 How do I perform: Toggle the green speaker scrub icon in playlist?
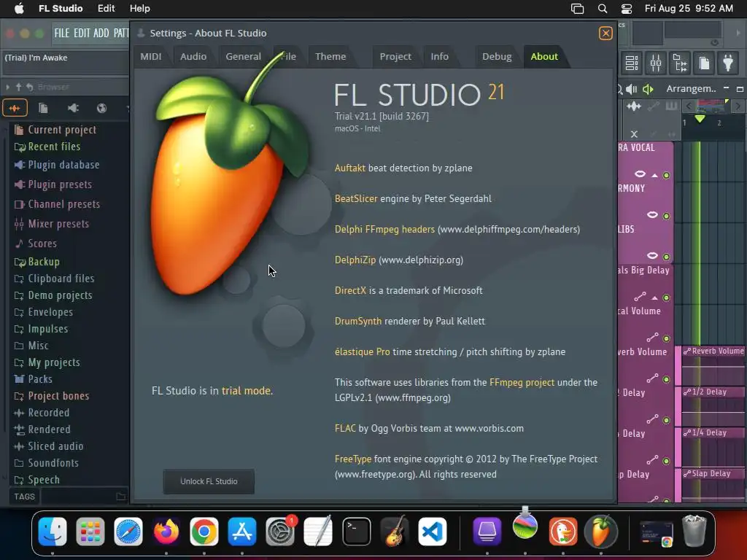pyautogui.click(x=648, y=89)
